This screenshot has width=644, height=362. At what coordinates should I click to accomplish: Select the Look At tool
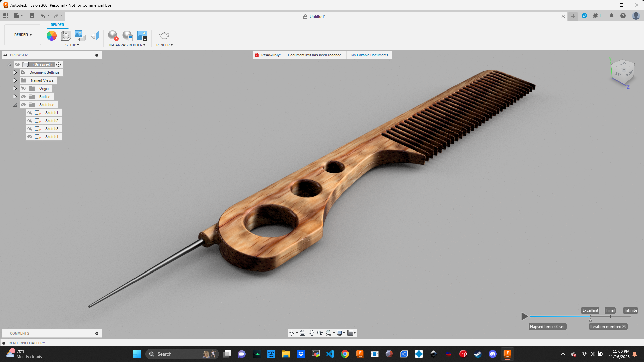point(303,333)
